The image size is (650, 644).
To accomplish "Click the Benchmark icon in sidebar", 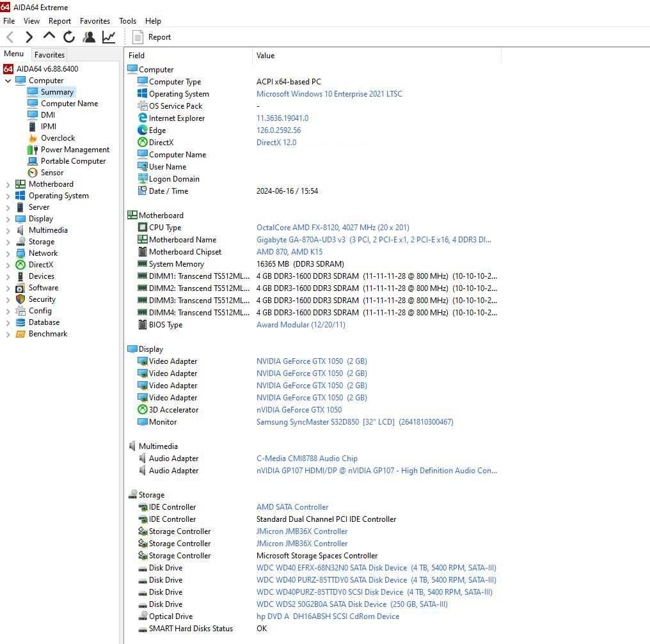I will [20, 334].
